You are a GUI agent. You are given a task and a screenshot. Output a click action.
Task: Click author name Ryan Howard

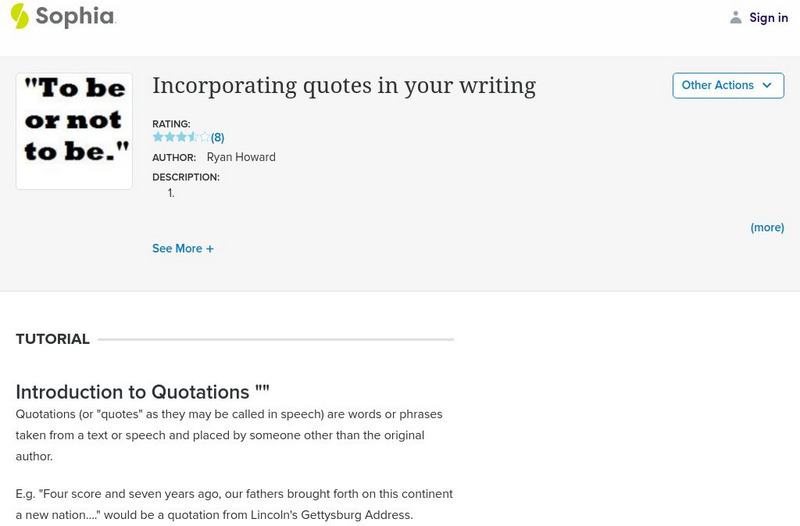[241, 157]
